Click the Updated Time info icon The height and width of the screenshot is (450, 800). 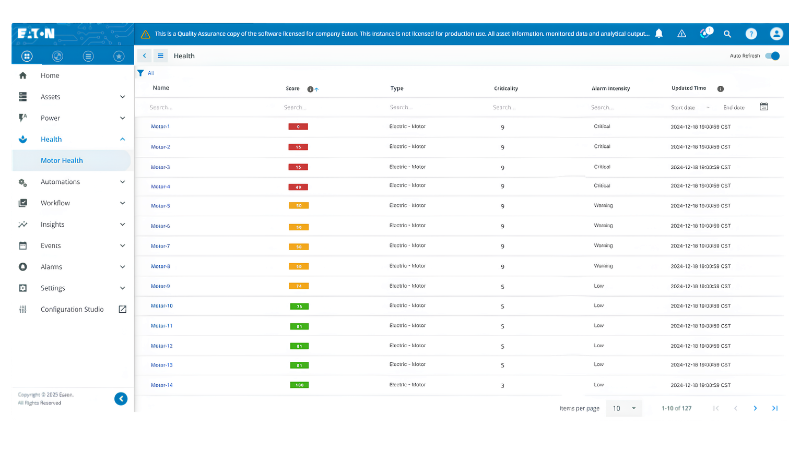[x=720, y=89]
